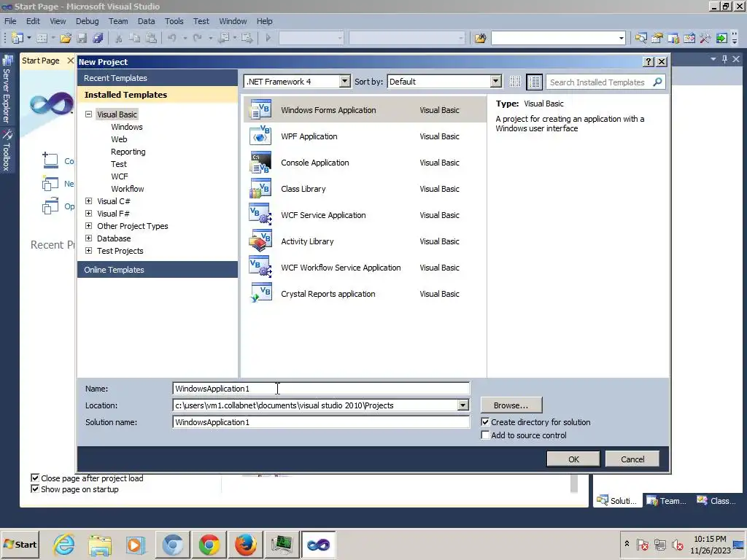This screenshot has height=560, width=747.
Task: Open the Window menu
Action: (233, 21)
